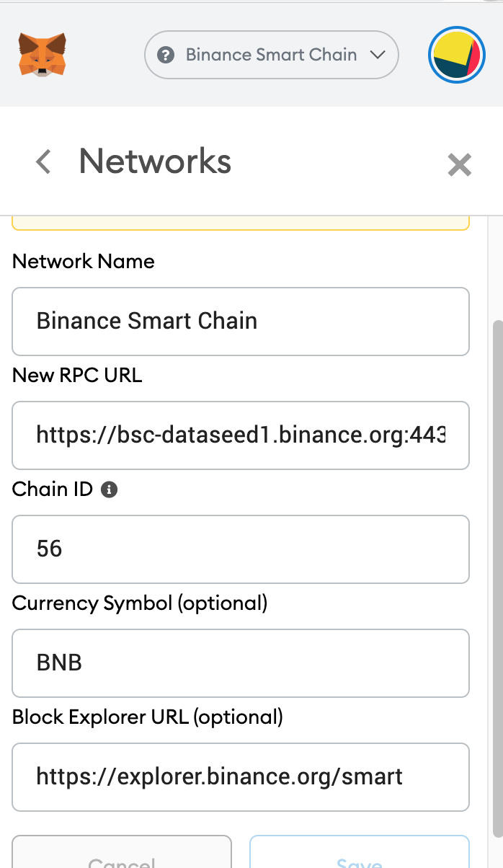Click the Block Explorer URL label
This screenshot has width=503, height=868.
[x=148, y=717]
